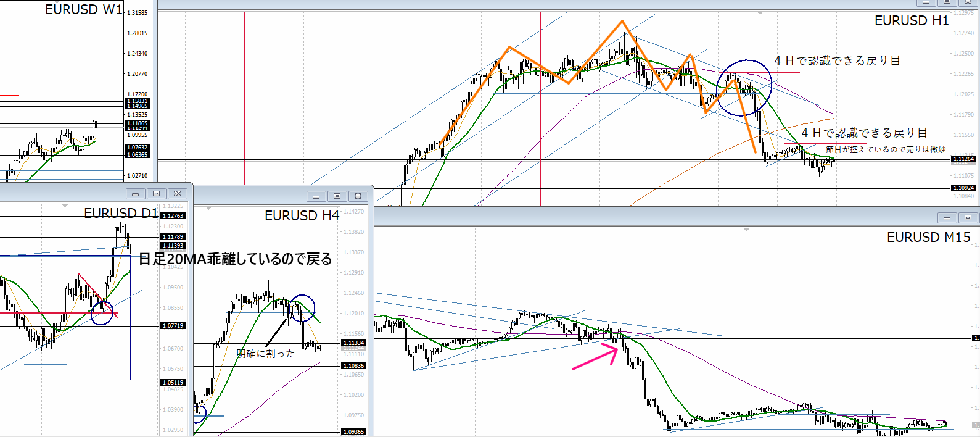Minimize the EURUSD D1 chart window
This screenshot has width=980, height=437.
(136, 194)
